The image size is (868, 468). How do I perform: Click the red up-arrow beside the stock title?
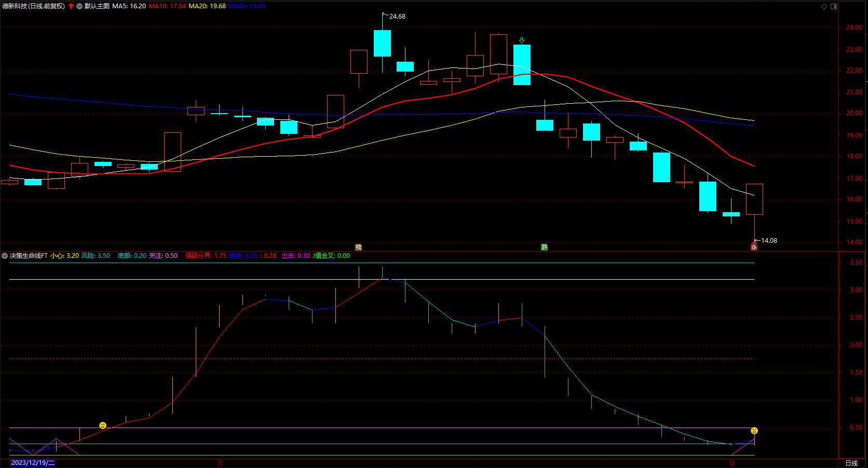coord(71,6)
